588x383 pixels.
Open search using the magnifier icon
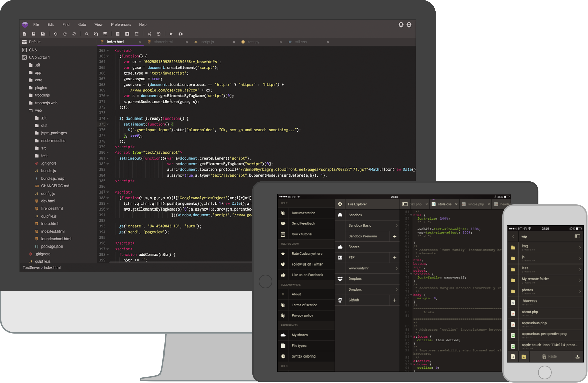pos(87,34)
